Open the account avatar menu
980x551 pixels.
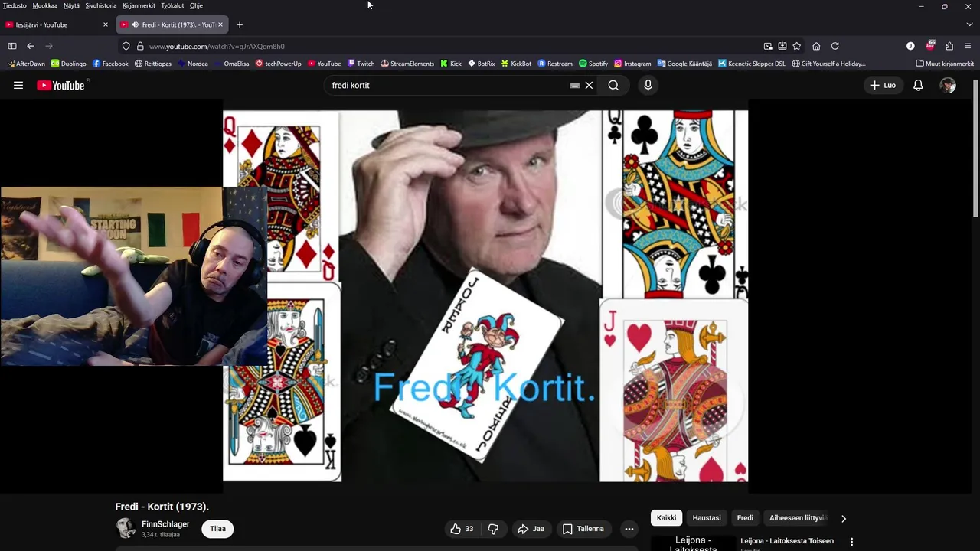pos(948,85)
